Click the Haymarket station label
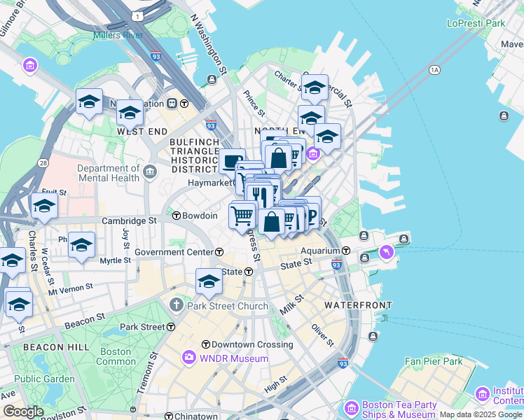The width and height of the screenshot is (524, 420). (210, 183)
